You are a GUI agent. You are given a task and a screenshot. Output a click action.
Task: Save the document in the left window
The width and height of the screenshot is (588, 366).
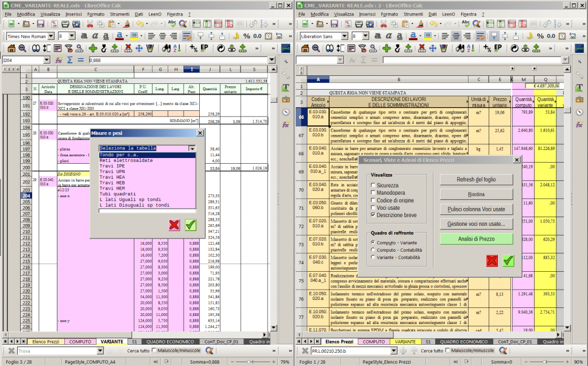tap(41, 24)
